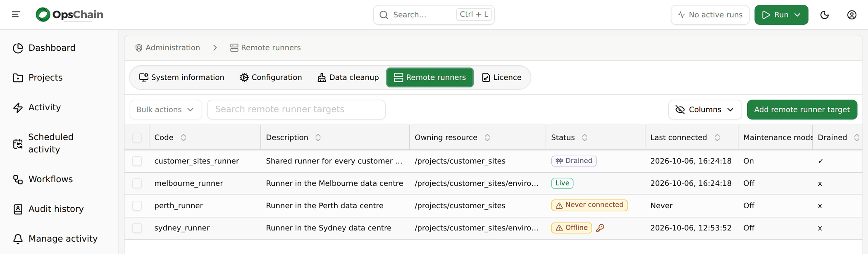
Task: Expand the Bulk actions dropdown
Action: coord(165,109)
